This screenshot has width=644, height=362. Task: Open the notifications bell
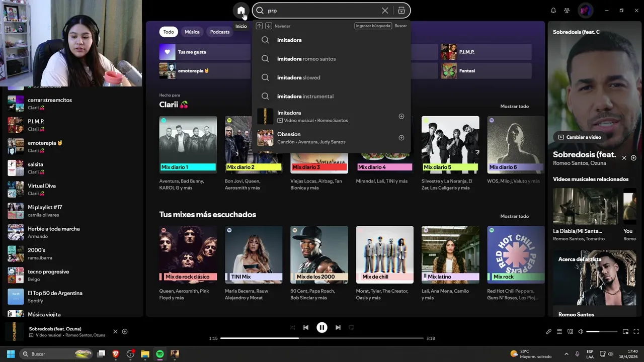553,11
